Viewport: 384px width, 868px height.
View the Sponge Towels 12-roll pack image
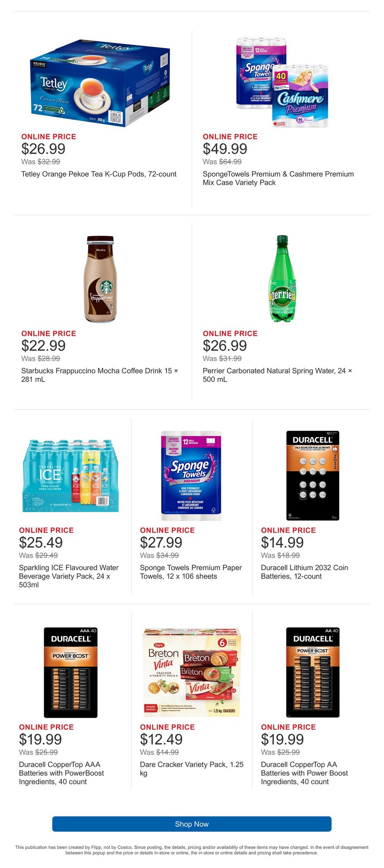(191, 476)
